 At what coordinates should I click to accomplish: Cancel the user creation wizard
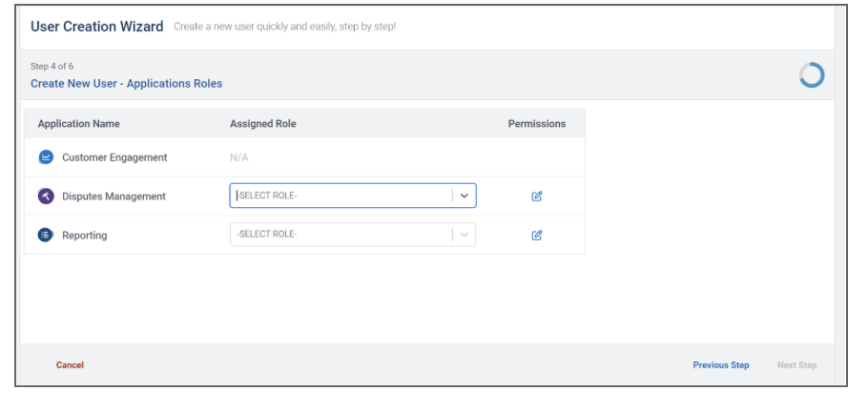tap(70, 365)
